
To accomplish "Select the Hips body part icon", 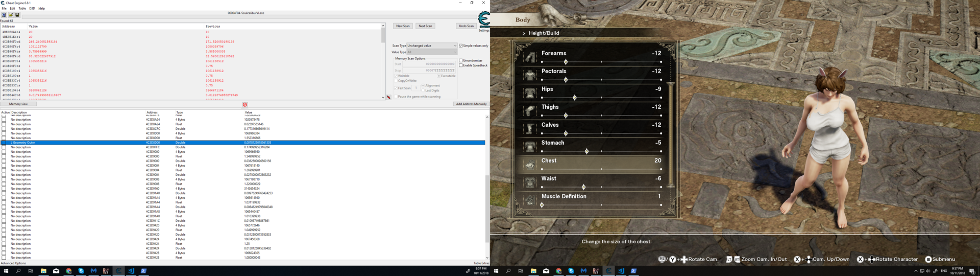I will click(530, 93).
